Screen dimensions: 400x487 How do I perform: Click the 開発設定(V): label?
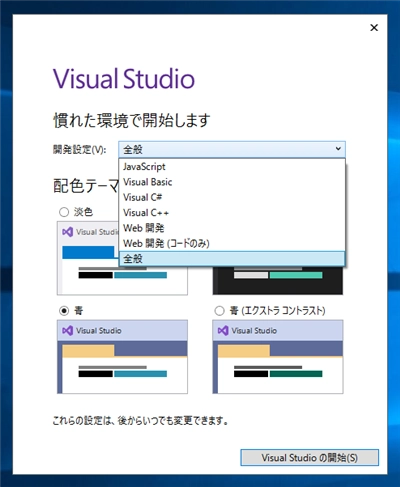(x=80, y=149)
